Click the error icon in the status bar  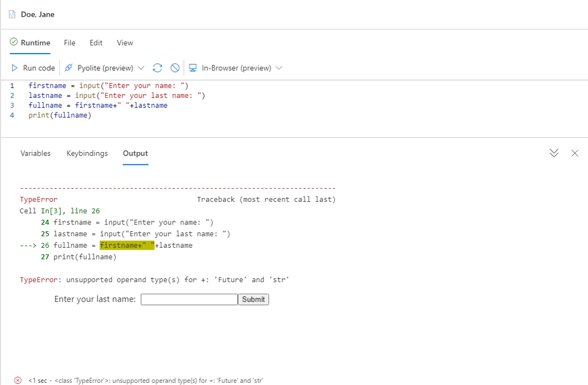click(17, 379)
